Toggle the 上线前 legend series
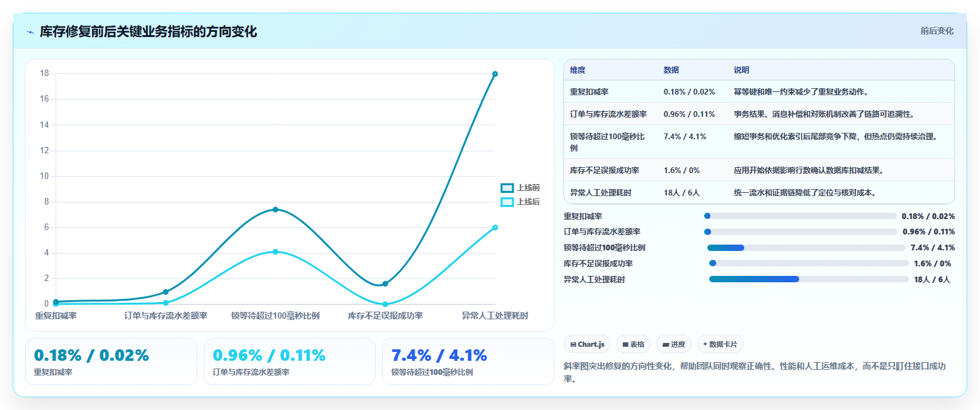Image resolution: width=980 pixels, height=410 pixels. point(520,188)
